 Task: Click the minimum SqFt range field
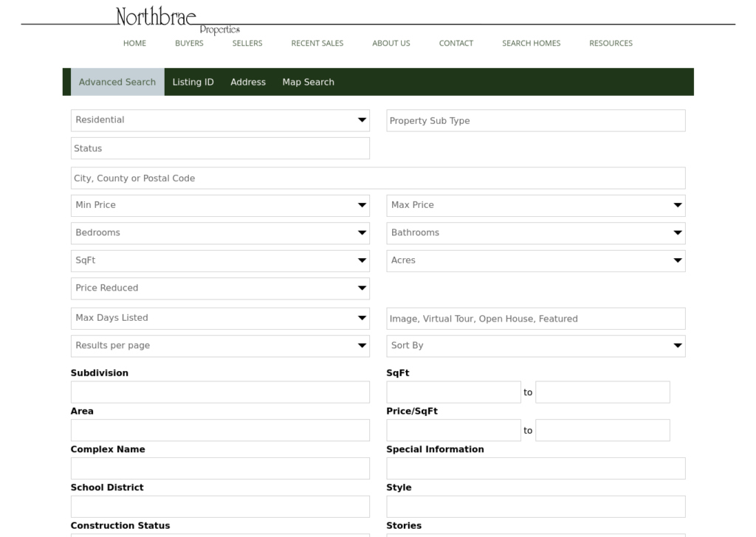454,392
